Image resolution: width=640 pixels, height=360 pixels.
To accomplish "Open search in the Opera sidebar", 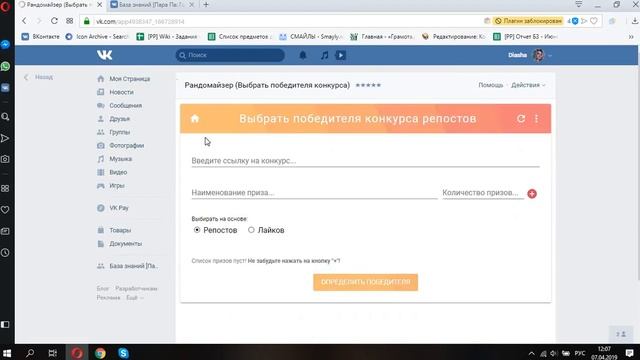I will point(5,117).
